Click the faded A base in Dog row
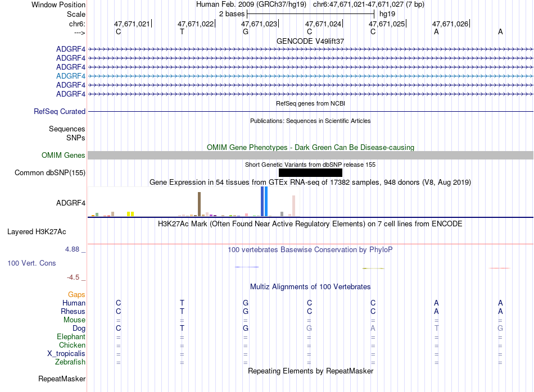This screenshot has width=534, height=392. click(x=373, y=329)
